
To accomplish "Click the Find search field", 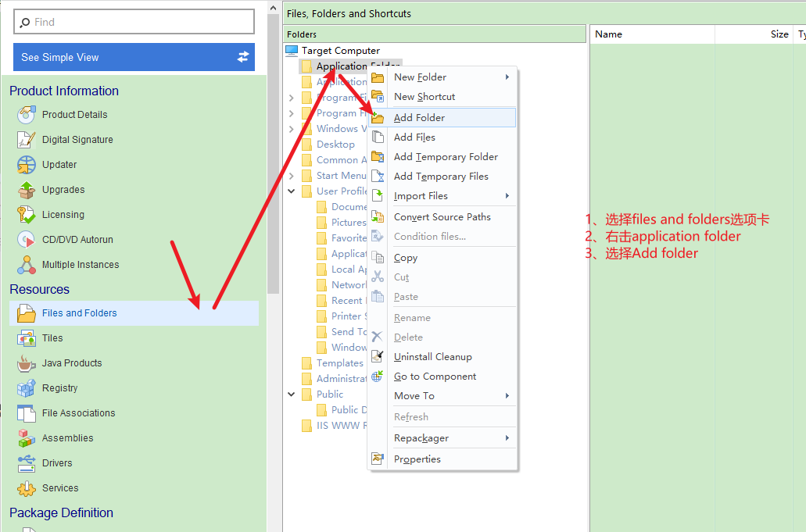I will click(134, 22).
